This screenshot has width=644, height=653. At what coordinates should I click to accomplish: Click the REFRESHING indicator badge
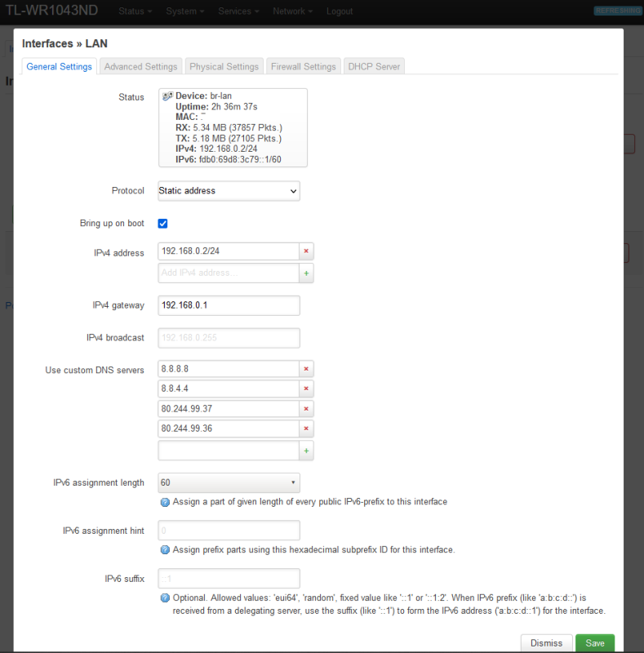click(618, 11)
